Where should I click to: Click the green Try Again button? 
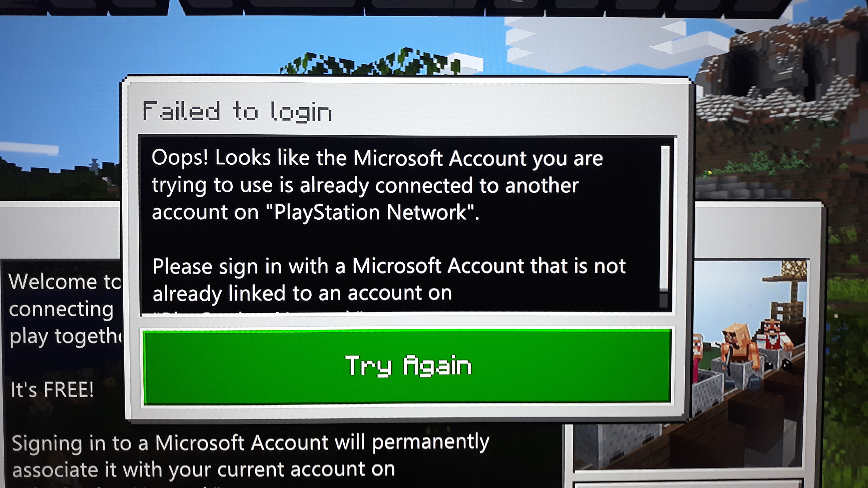pos(407,367)
